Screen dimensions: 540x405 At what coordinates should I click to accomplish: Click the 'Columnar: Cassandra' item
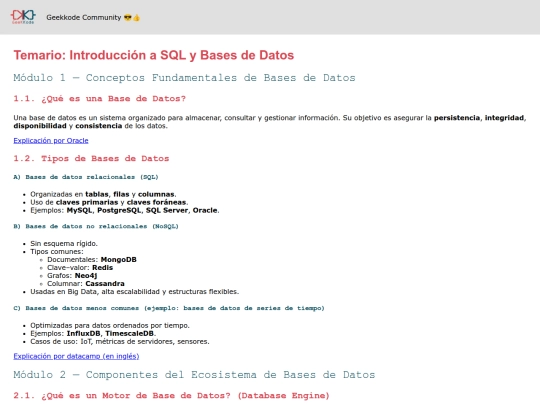(86, 283)
